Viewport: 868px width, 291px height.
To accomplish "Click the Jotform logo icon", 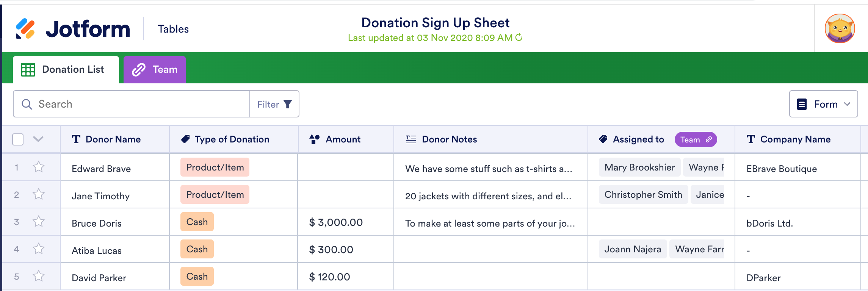I will click(25, 29).
